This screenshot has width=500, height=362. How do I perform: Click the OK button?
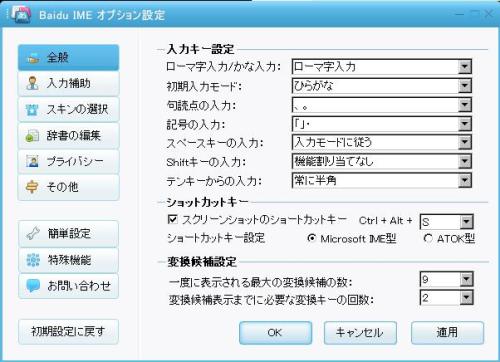[275, 332]
